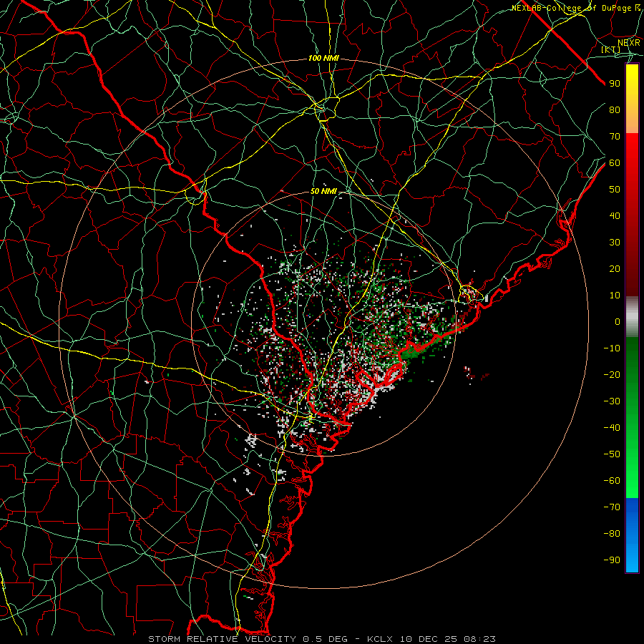
Task: Click the positive 20 knot scale label
Action: (615, 268)
